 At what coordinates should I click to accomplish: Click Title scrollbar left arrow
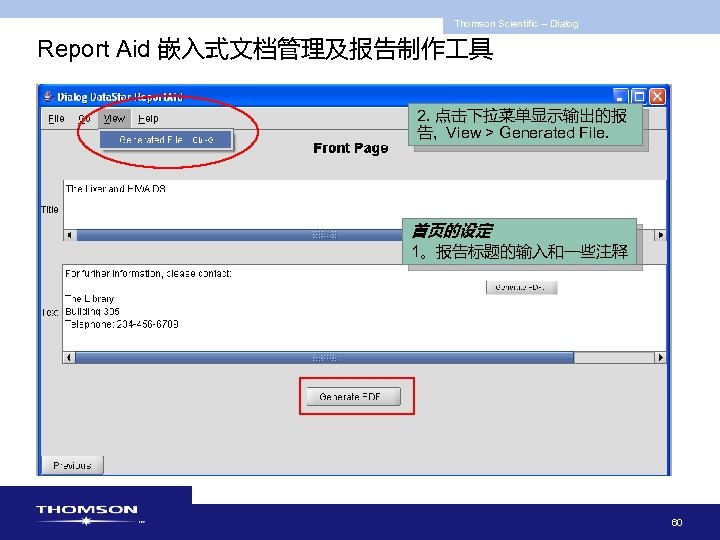point(69,235)
